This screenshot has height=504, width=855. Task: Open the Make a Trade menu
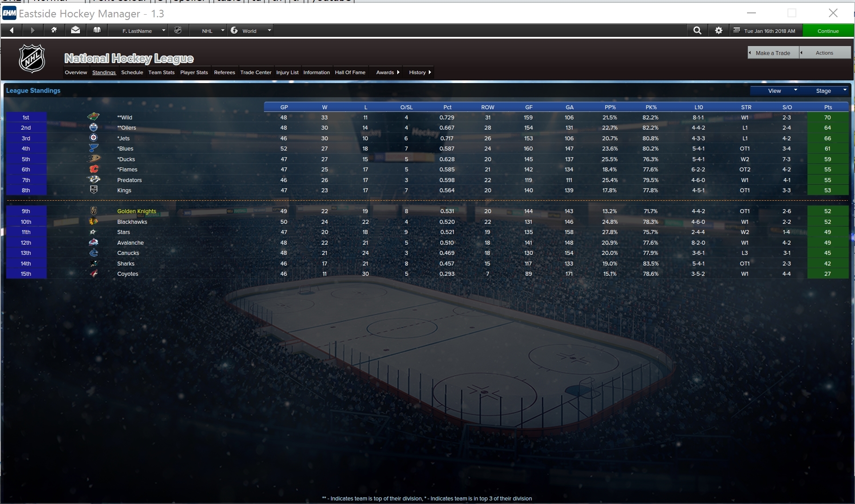[x=773, y=53]
